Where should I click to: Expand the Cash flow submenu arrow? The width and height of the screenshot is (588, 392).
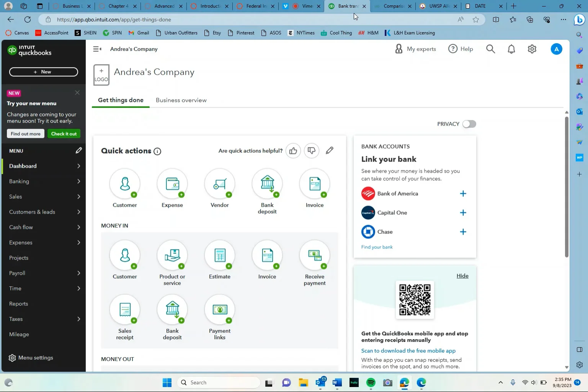pyautogui.click(x=78, y=227)
